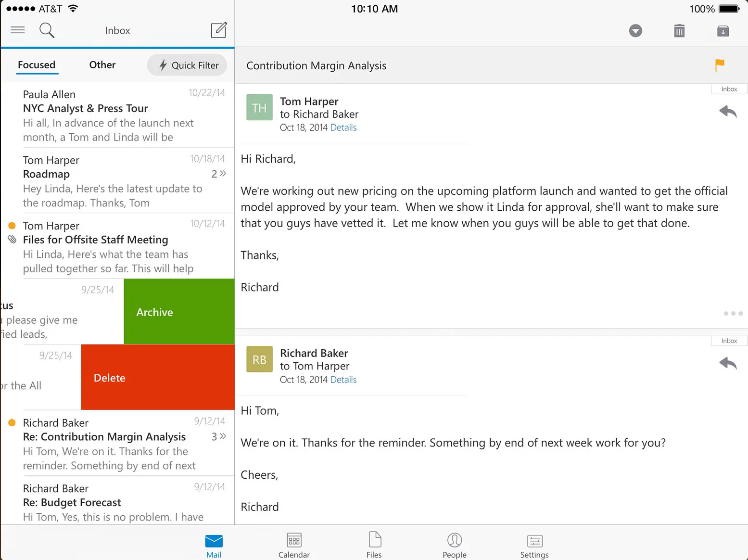Open Details for Tom Harper's email
The image size is (748, 560).
(x=343, y=127)
